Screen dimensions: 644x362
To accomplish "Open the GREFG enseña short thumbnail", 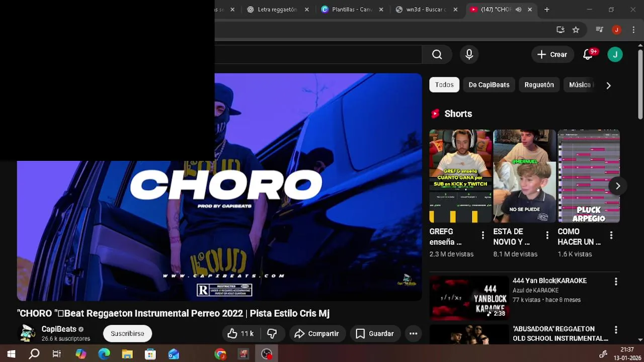I will [460, 176].
